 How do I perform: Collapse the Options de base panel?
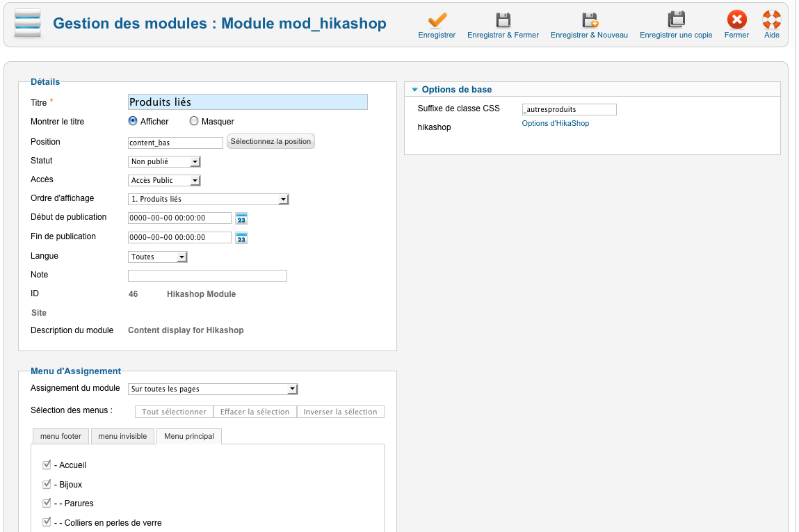point(414,90)
